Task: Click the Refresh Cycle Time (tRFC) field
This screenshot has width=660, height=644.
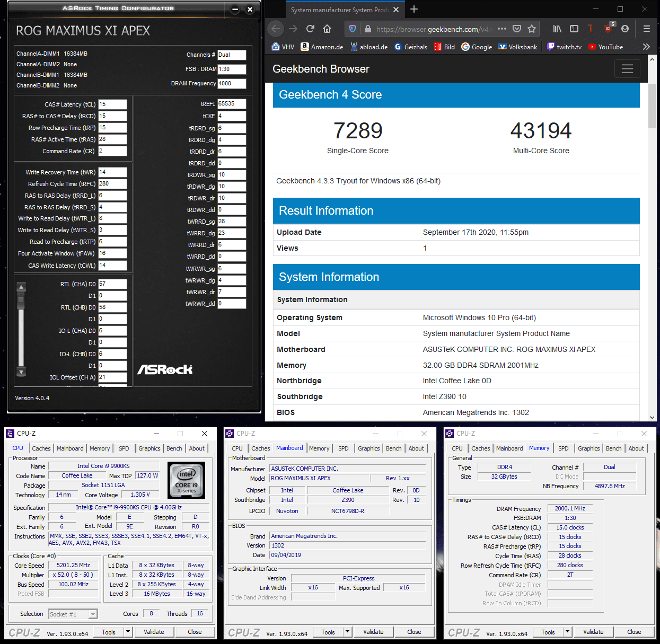Action: 112,184
